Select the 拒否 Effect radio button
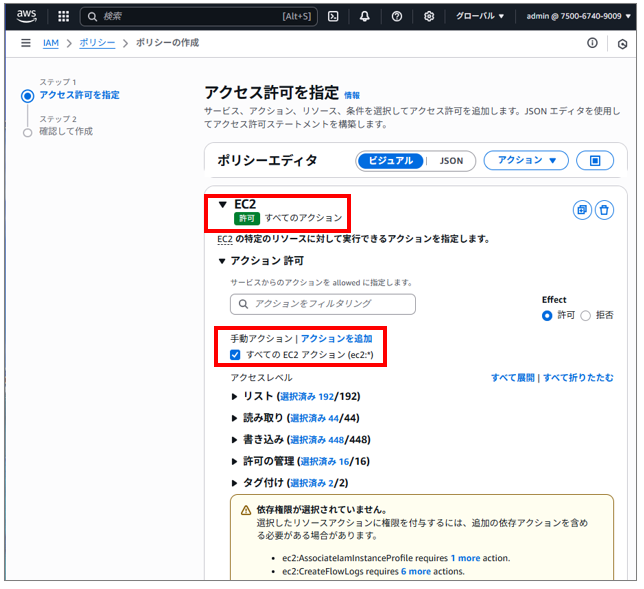The image size is (644, 589). pos(586,315)
